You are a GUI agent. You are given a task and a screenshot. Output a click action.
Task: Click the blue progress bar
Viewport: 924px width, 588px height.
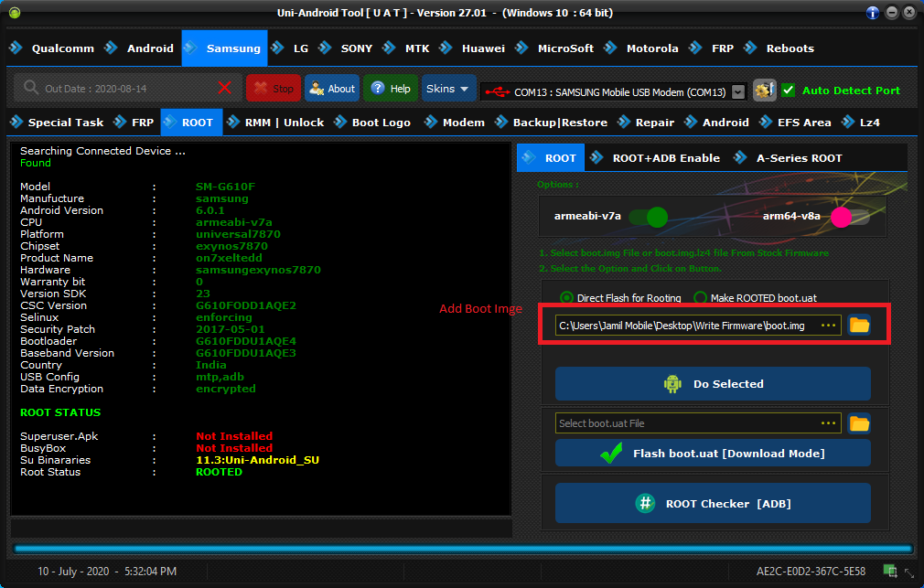(x=463, y=549)
